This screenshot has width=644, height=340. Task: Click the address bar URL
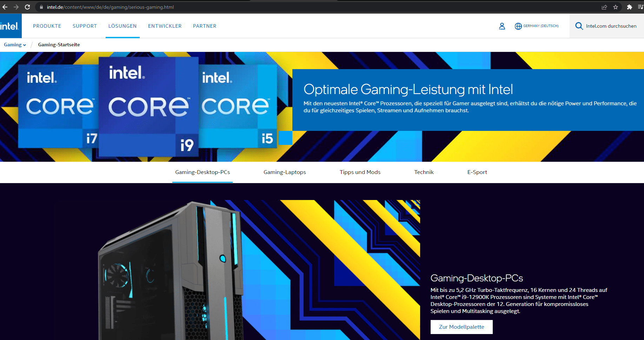110,7
